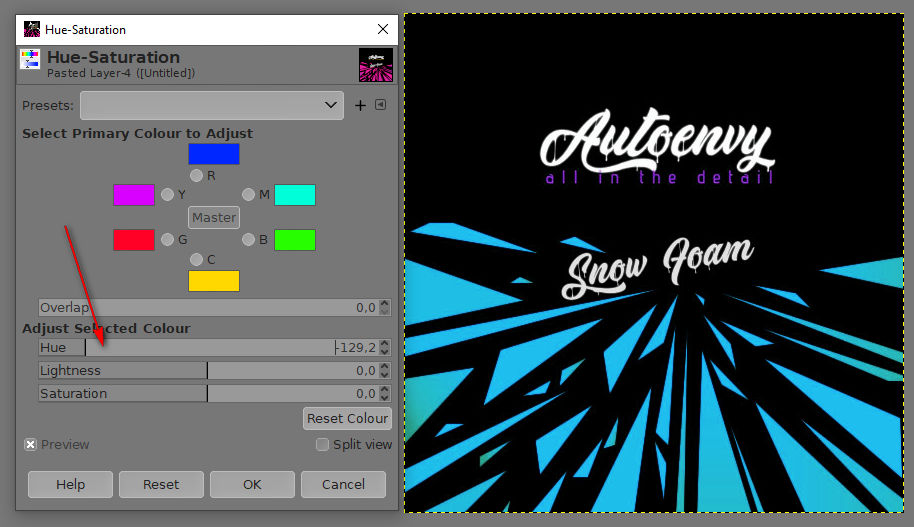Click the Reset Colour button

click(x=347, y=419)
